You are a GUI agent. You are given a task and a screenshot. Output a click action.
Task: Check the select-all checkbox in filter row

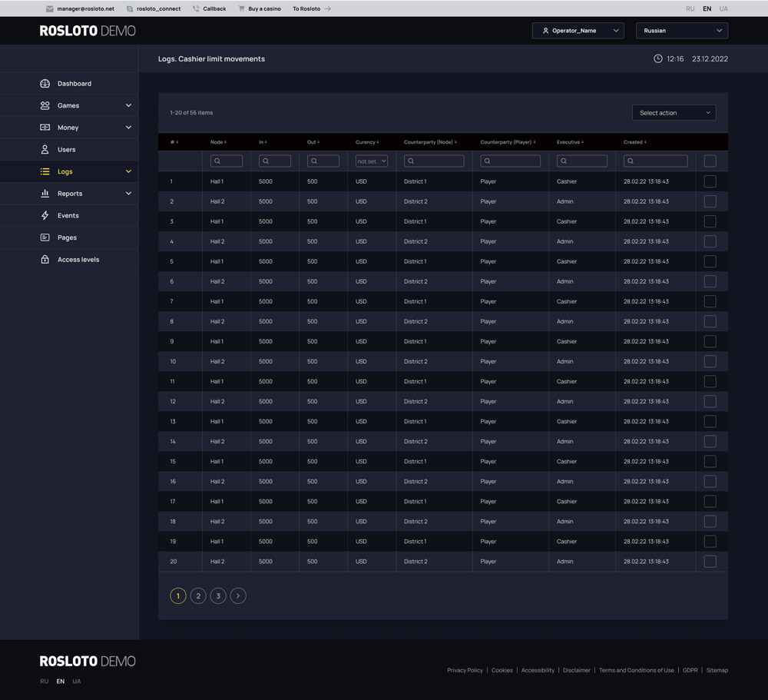(x=710, y=161)
